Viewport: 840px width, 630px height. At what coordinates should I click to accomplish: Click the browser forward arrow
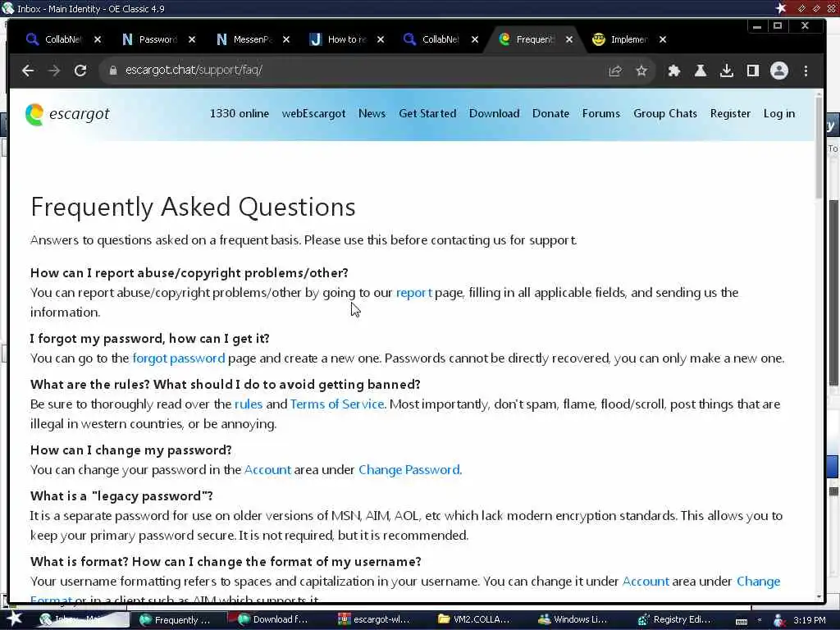54,71
